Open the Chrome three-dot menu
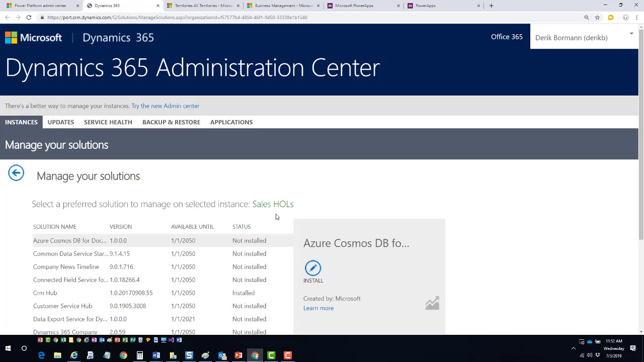 click(x=636, y=18)
